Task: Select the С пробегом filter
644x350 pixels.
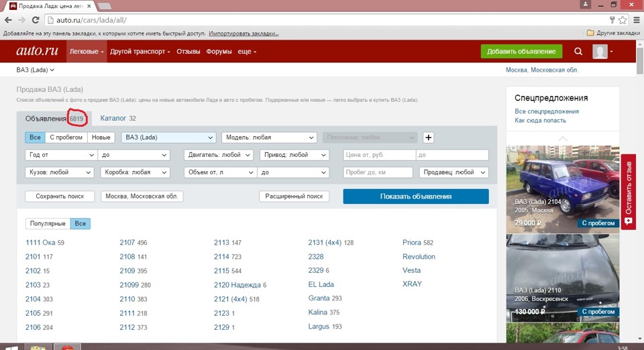Action: (x=66, y=137)
